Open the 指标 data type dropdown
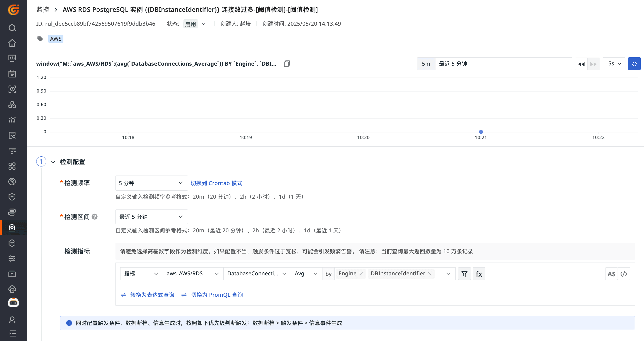Viewport: 644px width, 341px height. 141,274
